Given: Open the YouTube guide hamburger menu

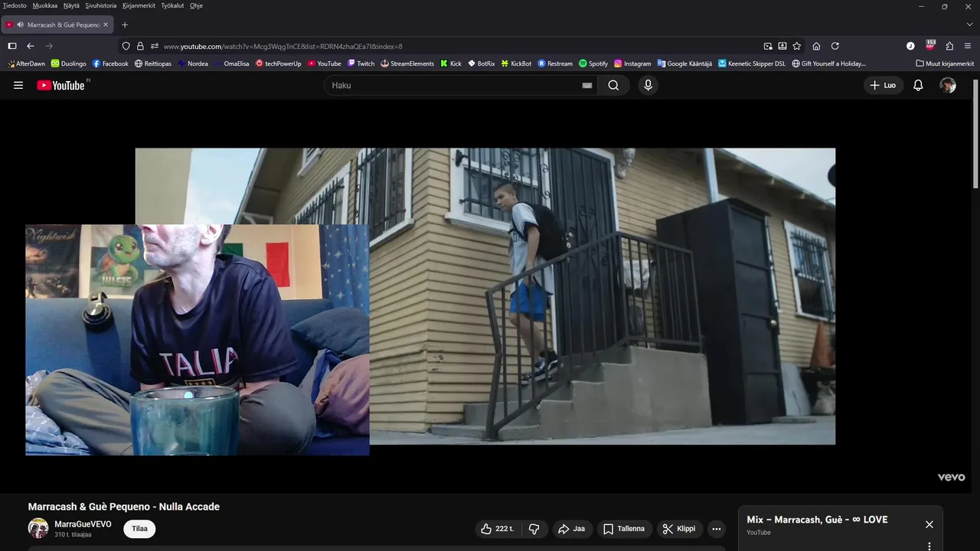Looking at the screenshot, I should [18, 85].
